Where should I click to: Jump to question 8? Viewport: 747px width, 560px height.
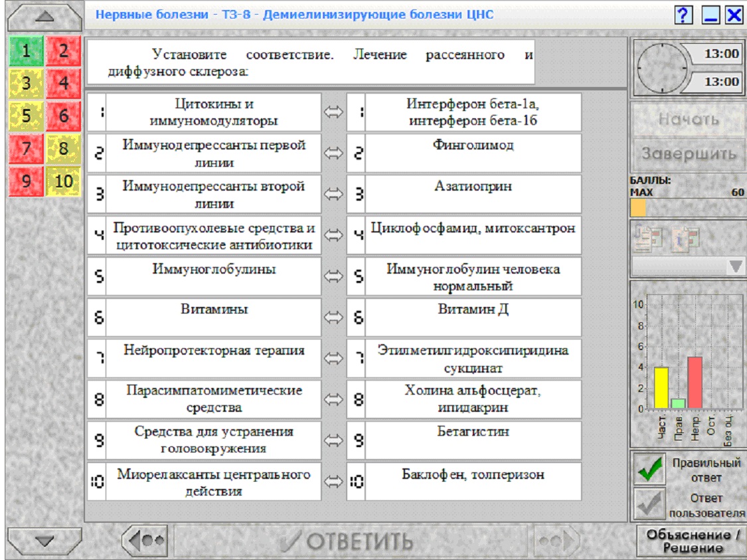(x=63, y=148)
